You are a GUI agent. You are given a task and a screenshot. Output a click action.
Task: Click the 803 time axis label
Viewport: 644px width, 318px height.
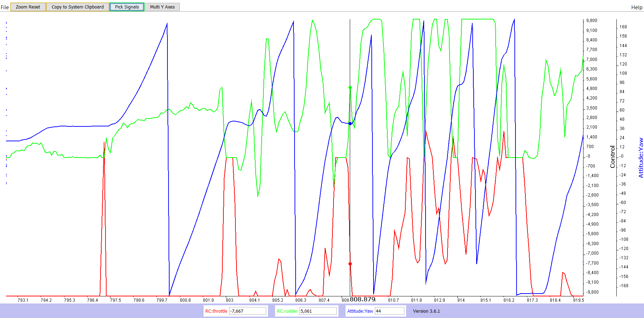click(229, 300)
